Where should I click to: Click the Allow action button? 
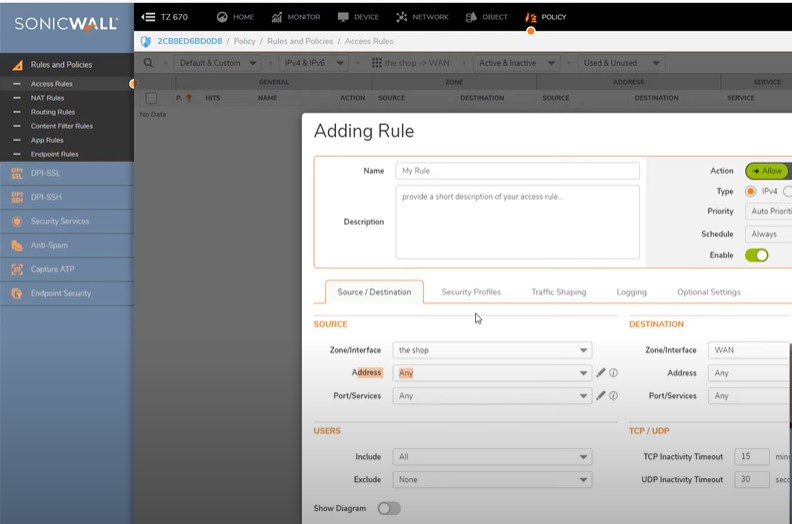[x=767, y=171]
